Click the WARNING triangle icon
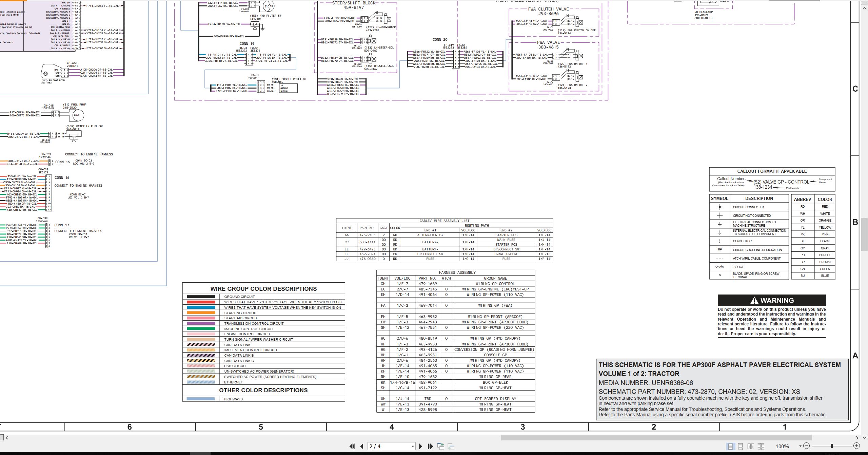Screen dimensions: 868x455 click(754, 301)
